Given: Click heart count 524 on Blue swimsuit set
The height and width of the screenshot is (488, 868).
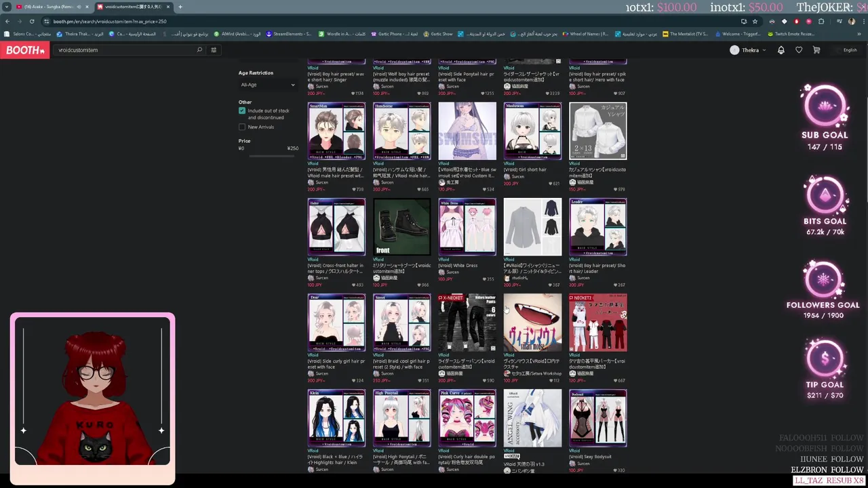Looking at the screenshot, I should coord(489,189).
